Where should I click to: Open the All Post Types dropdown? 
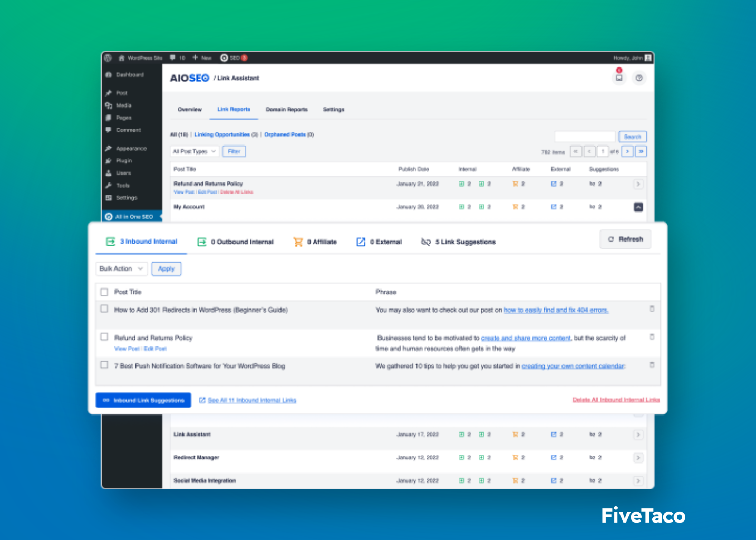(195, 151)
